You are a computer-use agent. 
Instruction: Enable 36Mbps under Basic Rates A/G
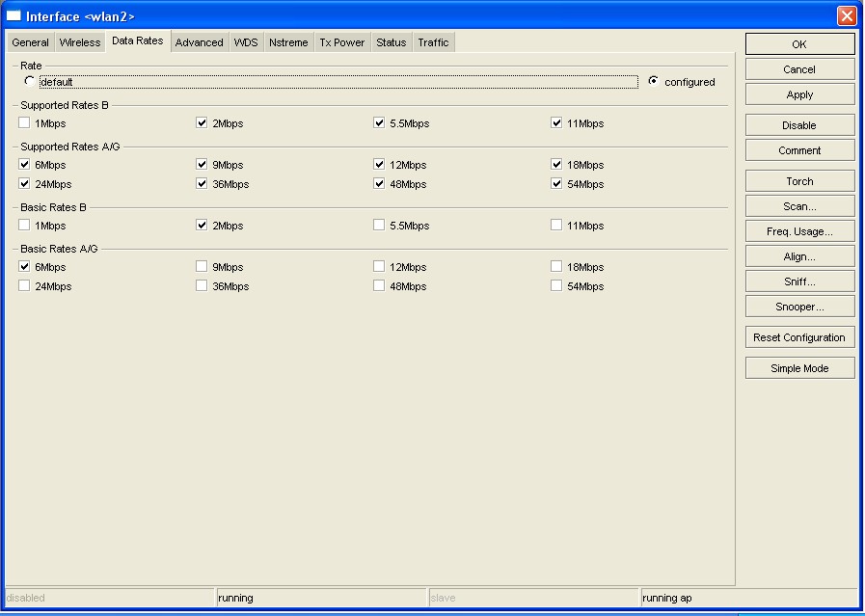tap(202, 285)
